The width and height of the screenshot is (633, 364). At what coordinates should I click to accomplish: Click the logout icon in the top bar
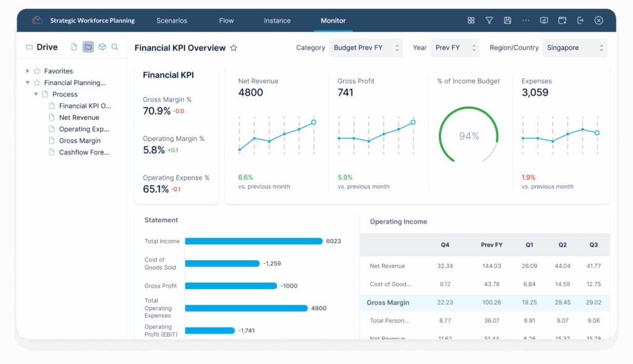(580, 20)
